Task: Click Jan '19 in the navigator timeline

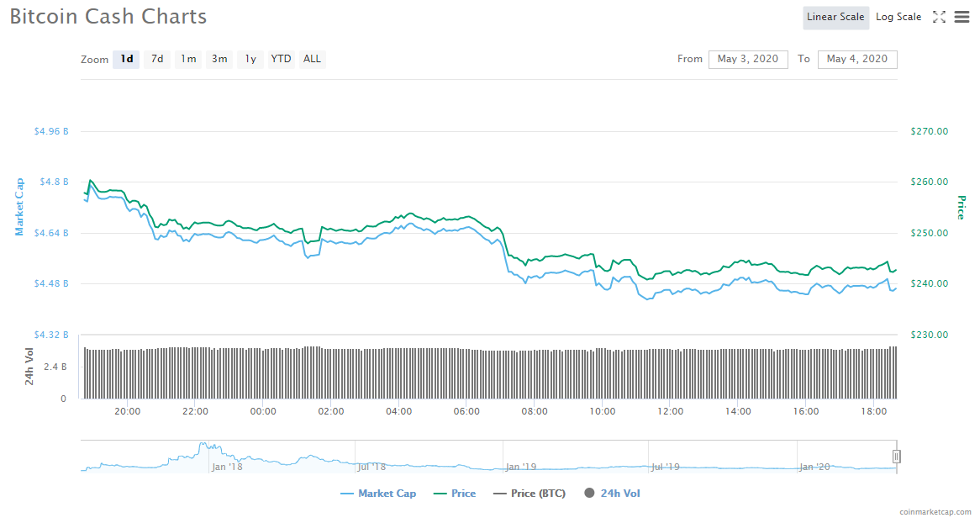Action: (520, 467)
